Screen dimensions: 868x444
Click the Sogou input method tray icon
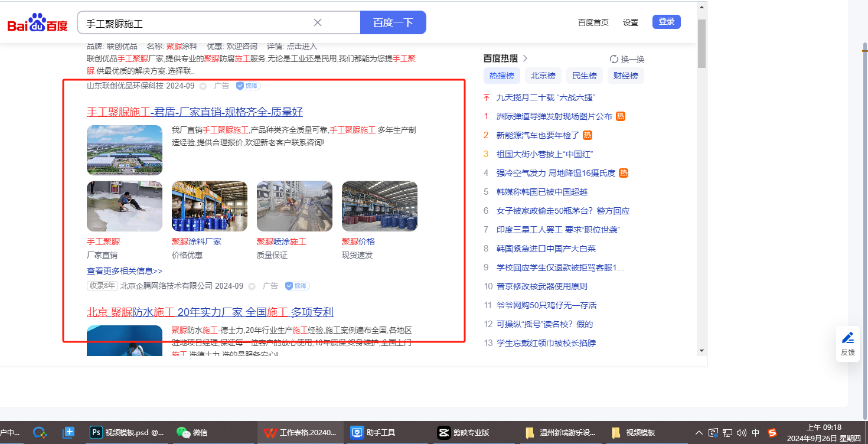(x=772, y=432)
